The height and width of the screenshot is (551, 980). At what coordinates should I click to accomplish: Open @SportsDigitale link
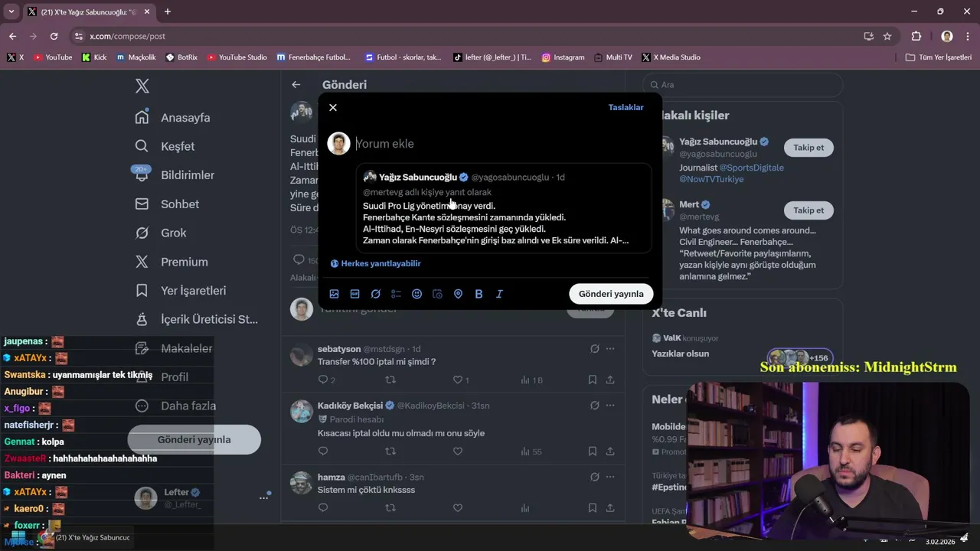[x=752, y=168]
